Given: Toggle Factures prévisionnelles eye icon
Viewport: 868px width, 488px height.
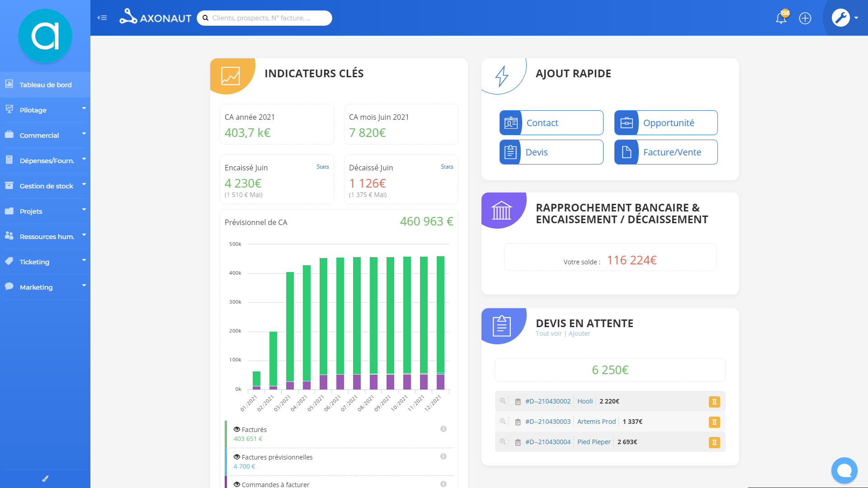Looking at the screenshot, I should pyautogui.click(x=236, y=457).
